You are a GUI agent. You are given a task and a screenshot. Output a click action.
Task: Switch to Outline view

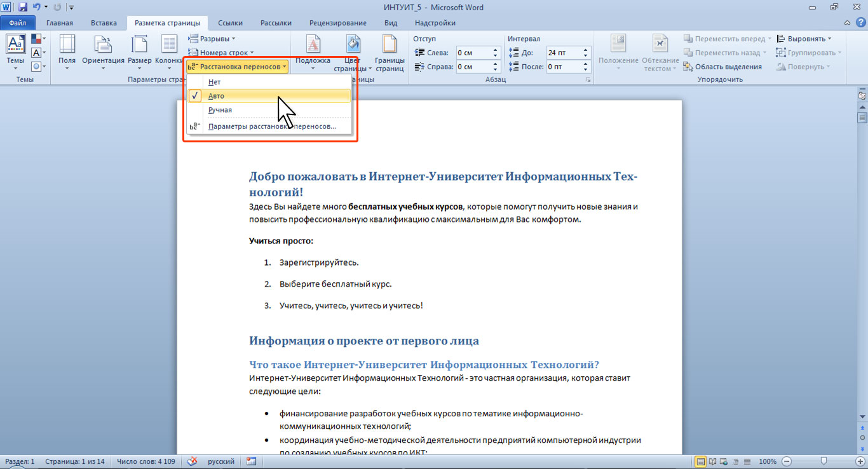point(736,461)
